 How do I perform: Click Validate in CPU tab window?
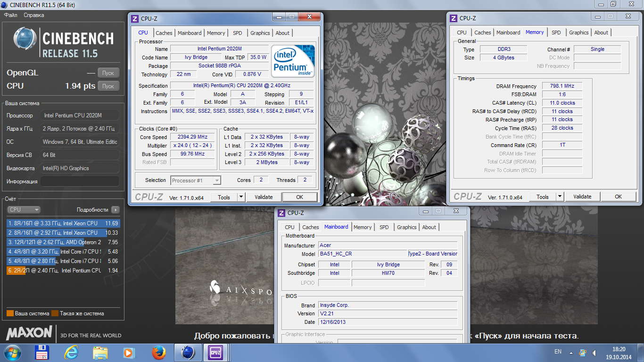pos(264,197)
